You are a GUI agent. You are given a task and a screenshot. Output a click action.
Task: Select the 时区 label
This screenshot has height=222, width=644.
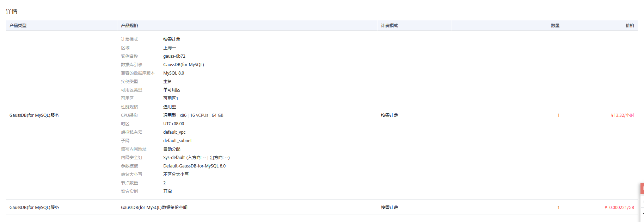[x=125, y=124]
